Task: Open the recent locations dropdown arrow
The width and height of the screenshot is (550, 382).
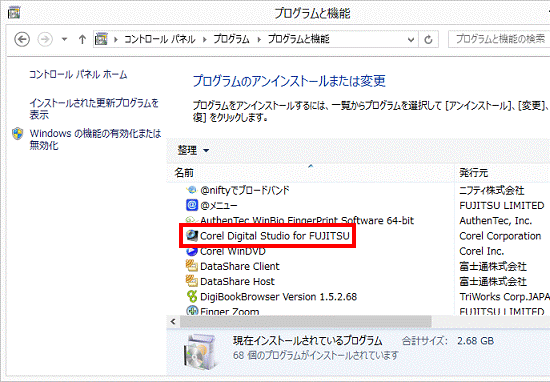Action: click(64, 39)
